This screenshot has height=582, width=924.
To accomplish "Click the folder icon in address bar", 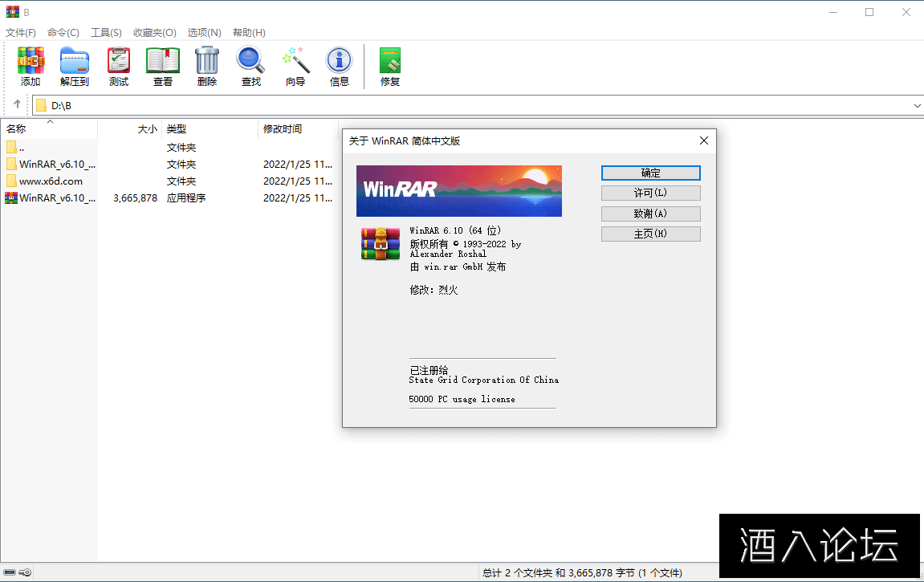I will (x=41, y=105).
